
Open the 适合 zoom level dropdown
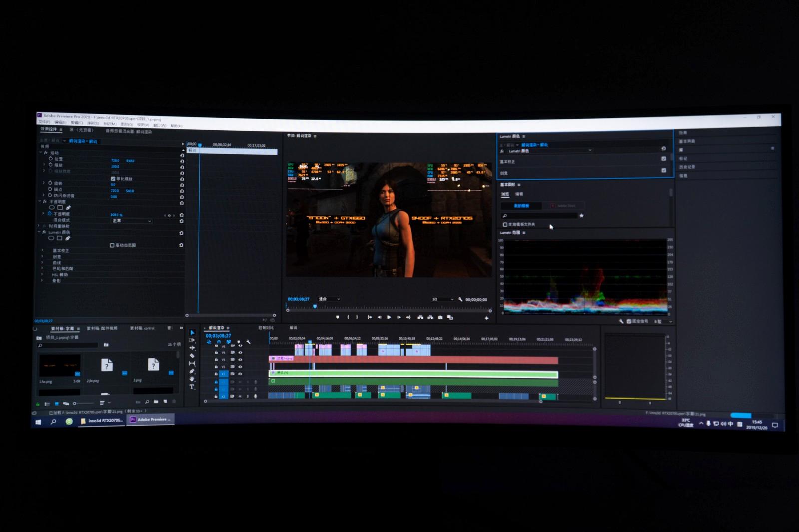[329, 299]
